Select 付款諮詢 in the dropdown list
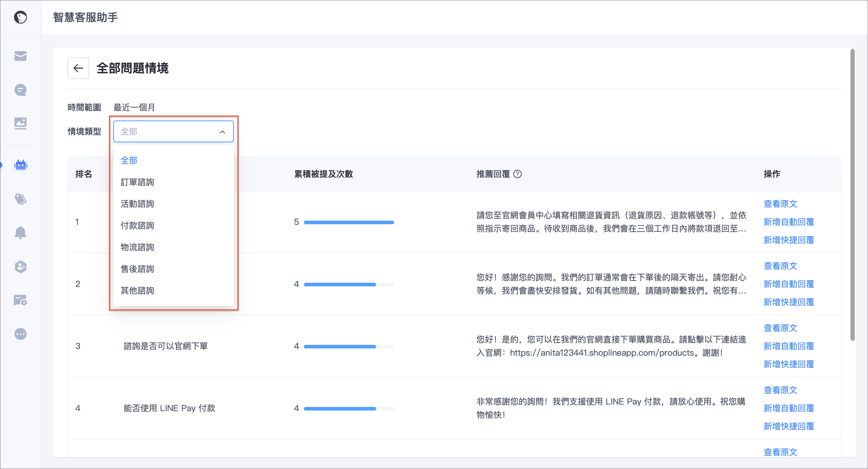Image resolution: width=868 pixels, height=469 pixels. (174, 225)
